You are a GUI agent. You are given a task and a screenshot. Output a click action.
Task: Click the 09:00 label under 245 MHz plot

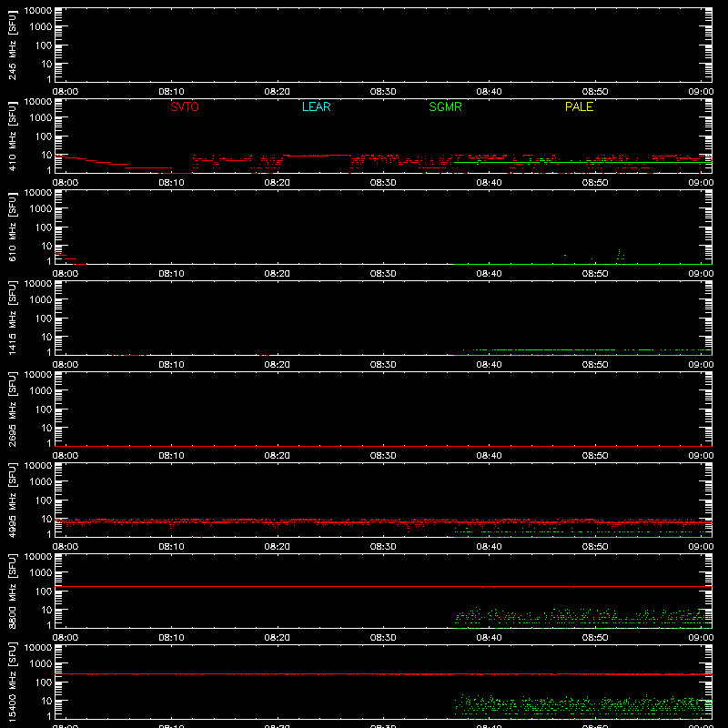(x=701, y=92)
